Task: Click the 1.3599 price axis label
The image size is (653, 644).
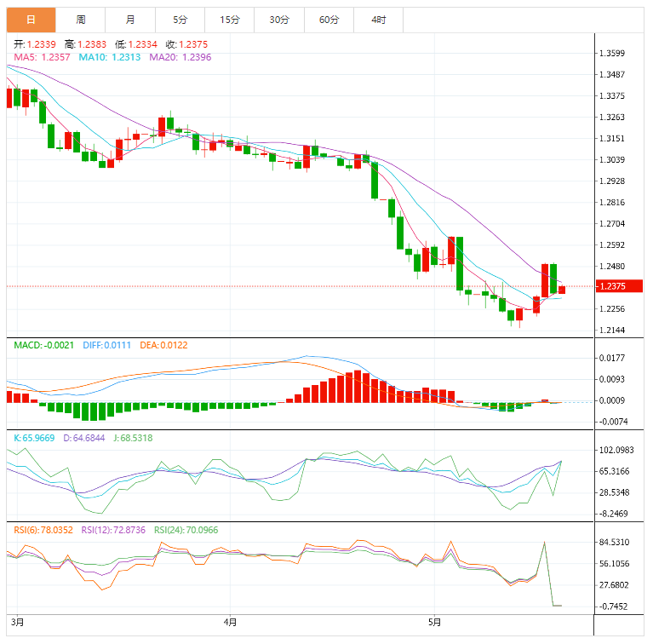Action: coord(612,54)
